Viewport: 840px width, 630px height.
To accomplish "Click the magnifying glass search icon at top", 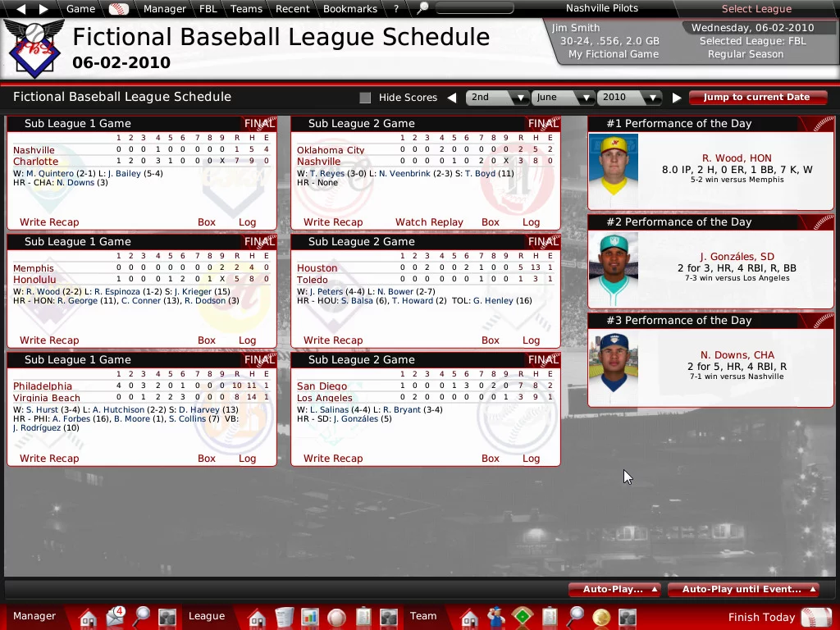I will click(x=422, y=8).
